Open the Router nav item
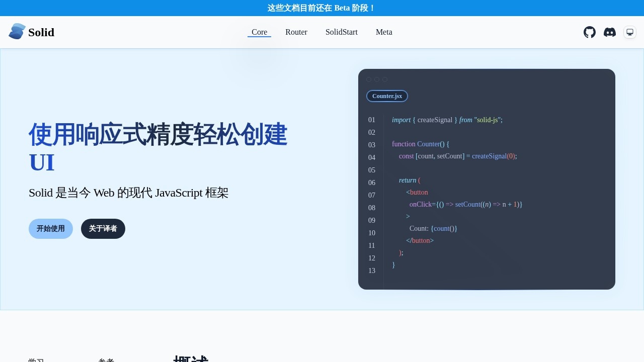 [296, 32]
